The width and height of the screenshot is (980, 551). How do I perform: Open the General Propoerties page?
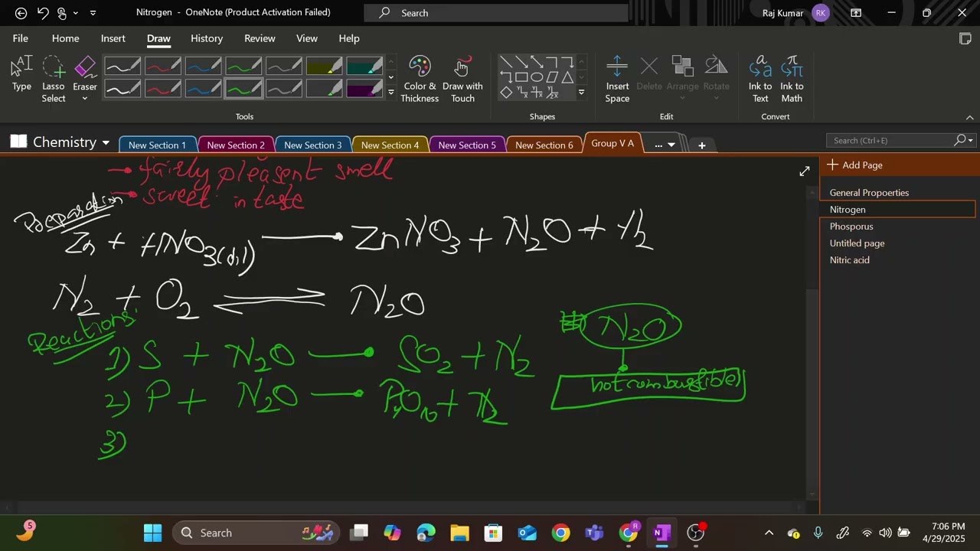click(897, 193)
